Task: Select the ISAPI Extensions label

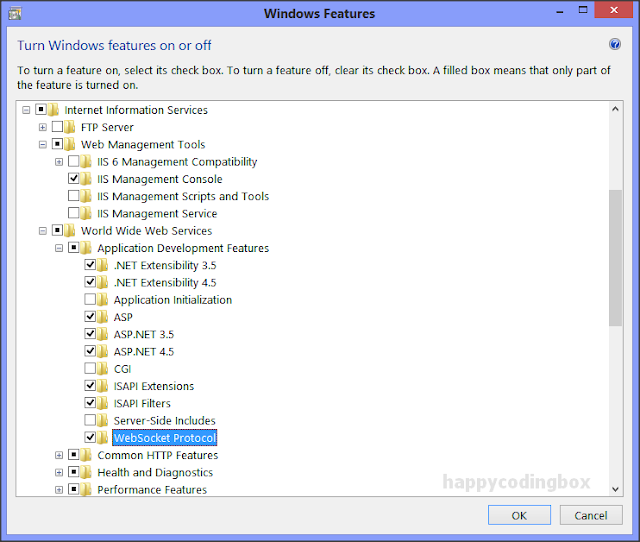Action: [x=154, y=386]
